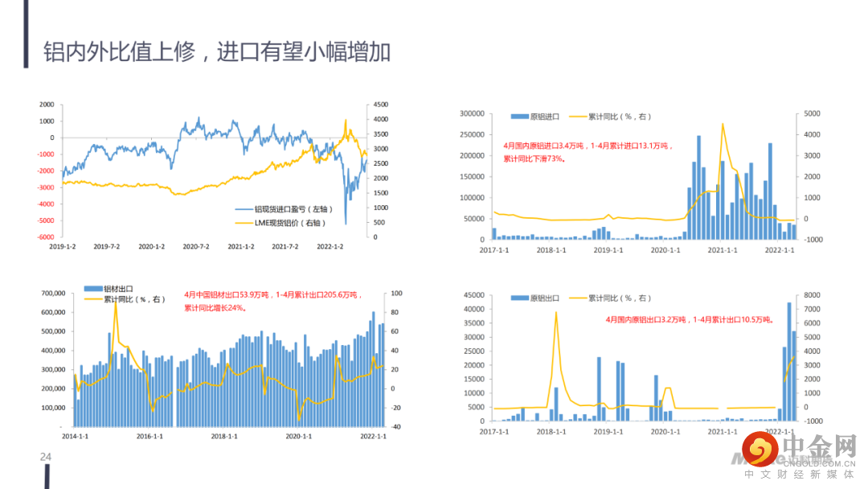Click the 2019-1-1 axis label in the bottom-right chart

[x=608, y=431]
